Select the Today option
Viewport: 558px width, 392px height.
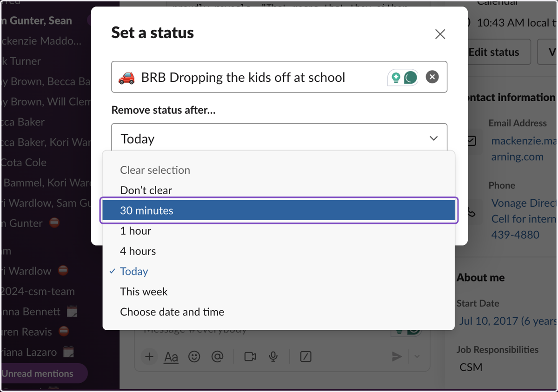point(279,271)
